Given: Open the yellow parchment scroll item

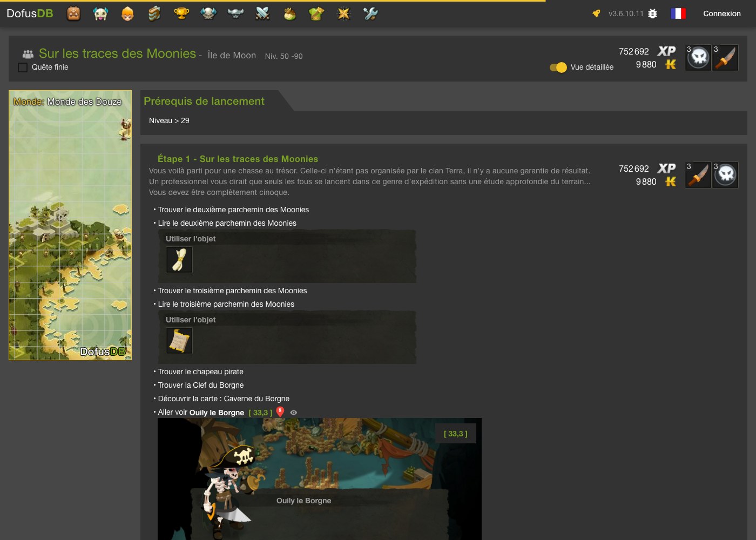Looking at the screenshot, I should point(179,341).
